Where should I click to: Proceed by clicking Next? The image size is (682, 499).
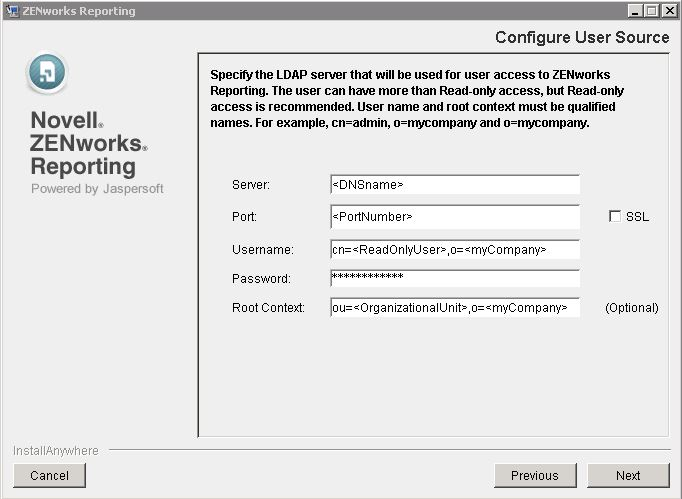pos(628,475)
